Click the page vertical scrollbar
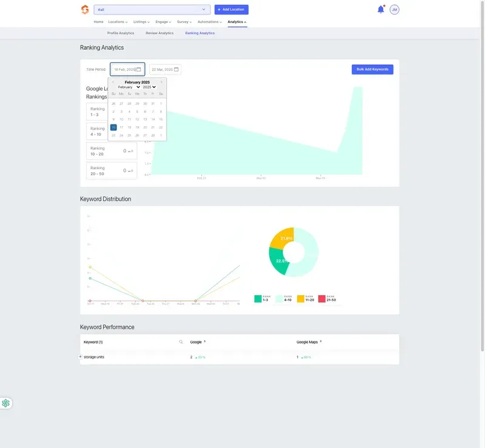The image size is (485, 448). 482,176
